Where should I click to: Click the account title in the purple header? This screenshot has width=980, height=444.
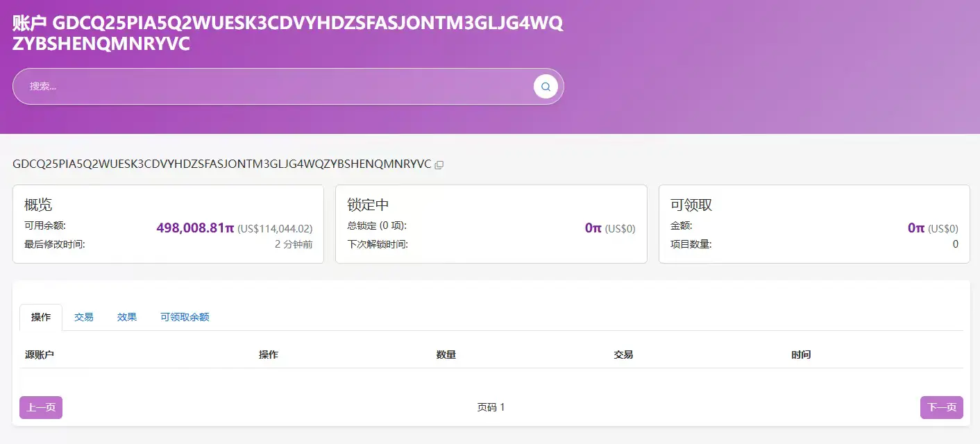(288, 33)
